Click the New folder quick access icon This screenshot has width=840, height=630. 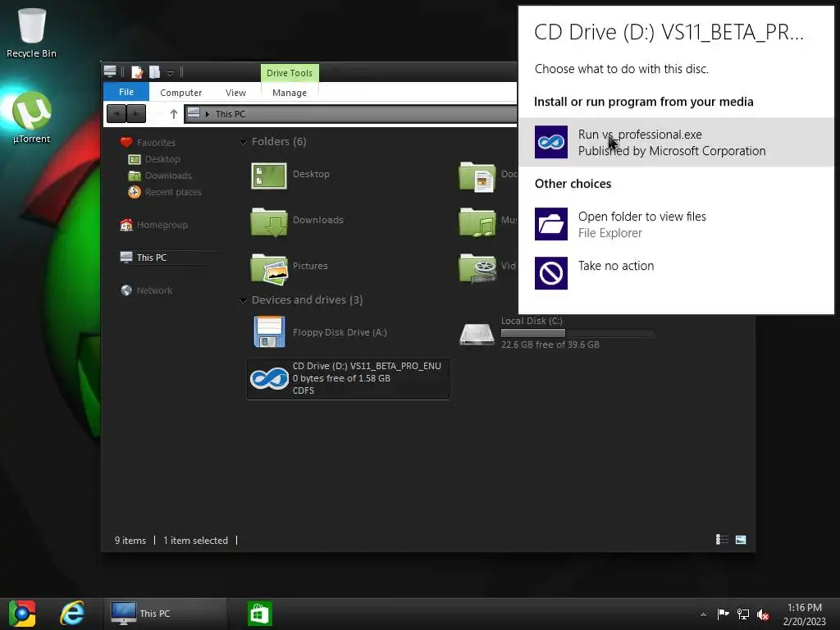[x=155, y=72]
